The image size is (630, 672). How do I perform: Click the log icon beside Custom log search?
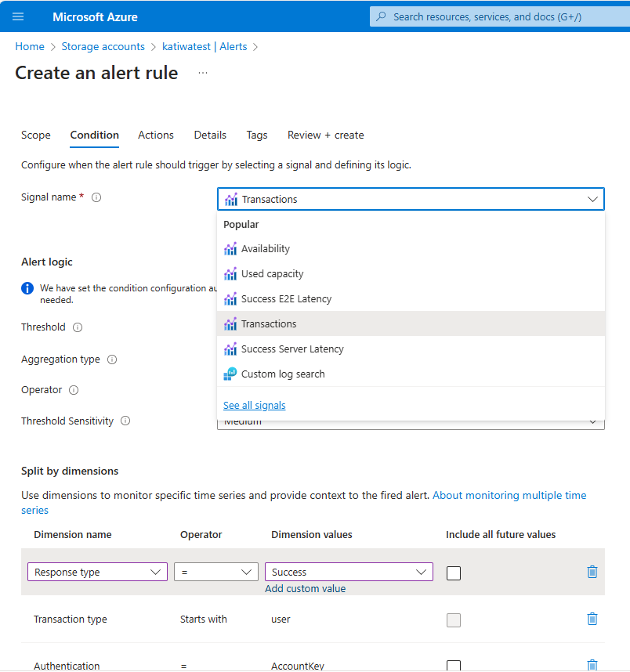pyautogui.click(x=230, y=374)
